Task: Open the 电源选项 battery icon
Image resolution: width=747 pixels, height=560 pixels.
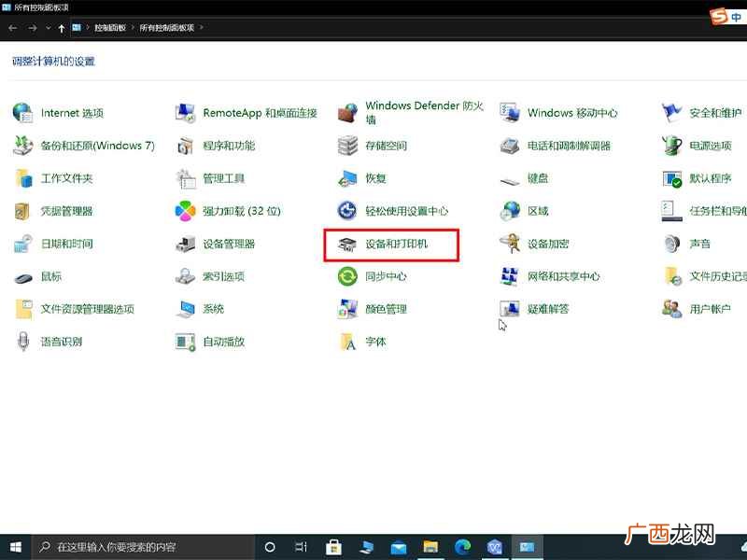Action: click(671, 146)
